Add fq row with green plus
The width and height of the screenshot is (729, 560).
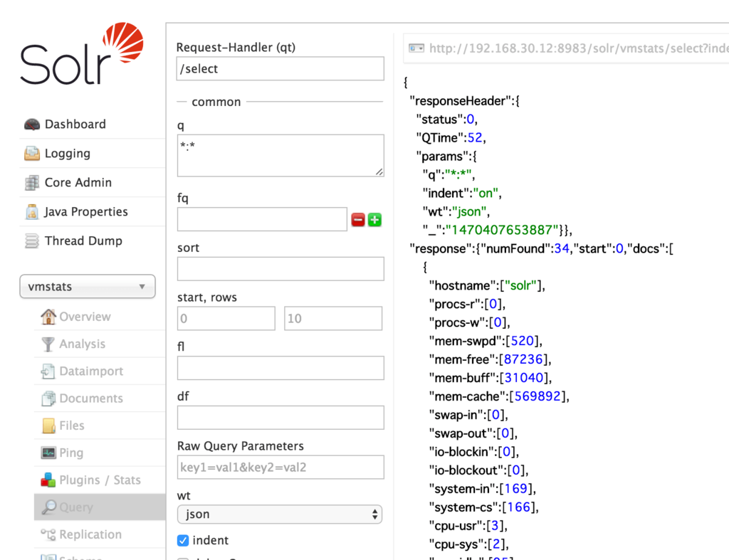pos(374,220)
